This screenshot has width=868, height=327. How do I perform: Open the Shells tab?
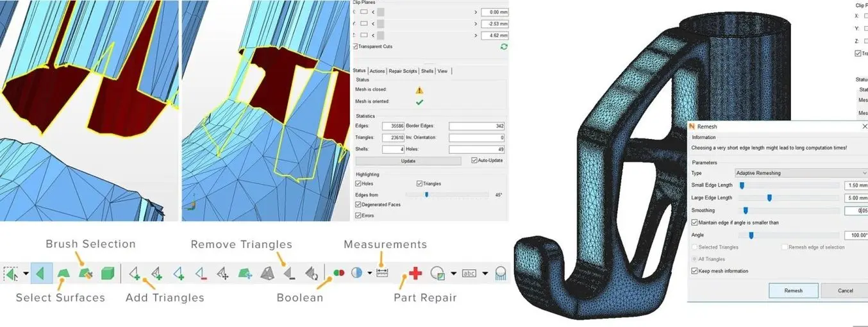click(427, 71)
